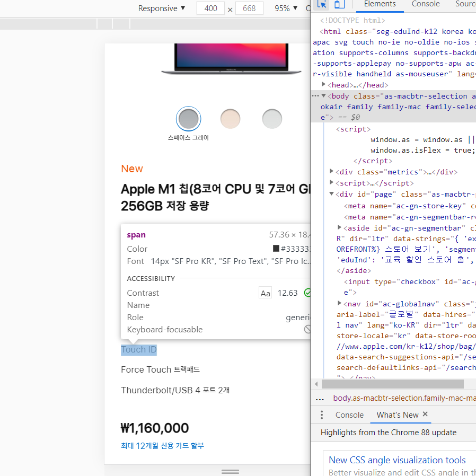The image size is (476, 476).
Task: Expand the aside ac-gn-segmentbar node
Action: (x=339, y=227)
